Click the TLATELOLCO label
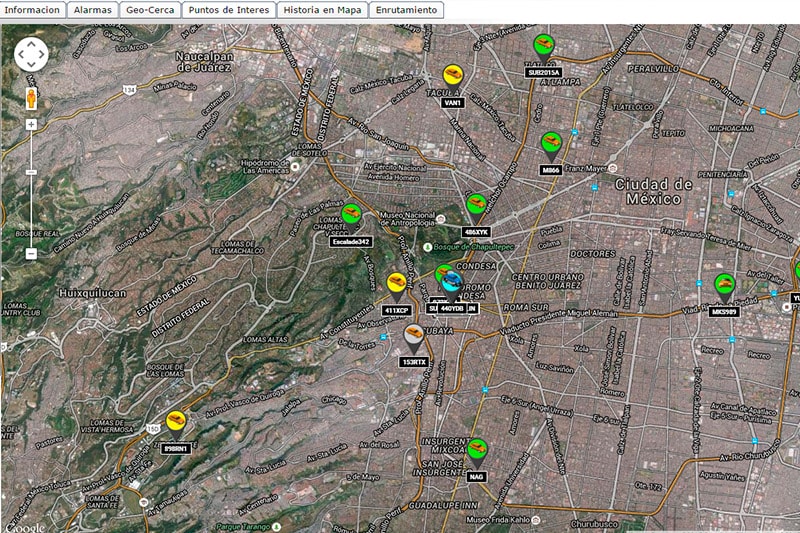The height and width of the screenshot is (533, 800). (x=633, y=107)
